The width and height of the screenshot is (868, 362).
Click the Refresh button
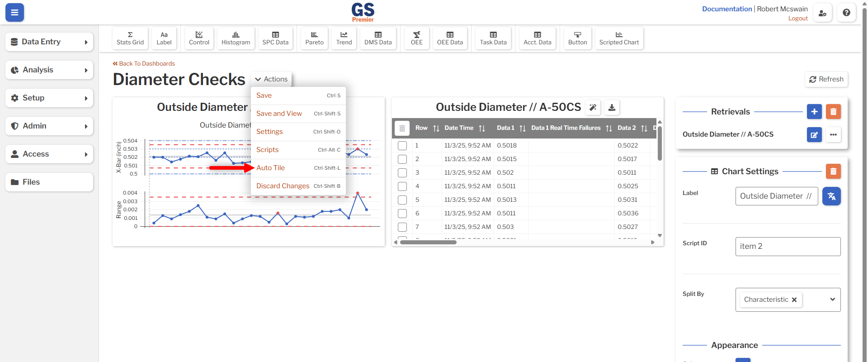[826, 79]
